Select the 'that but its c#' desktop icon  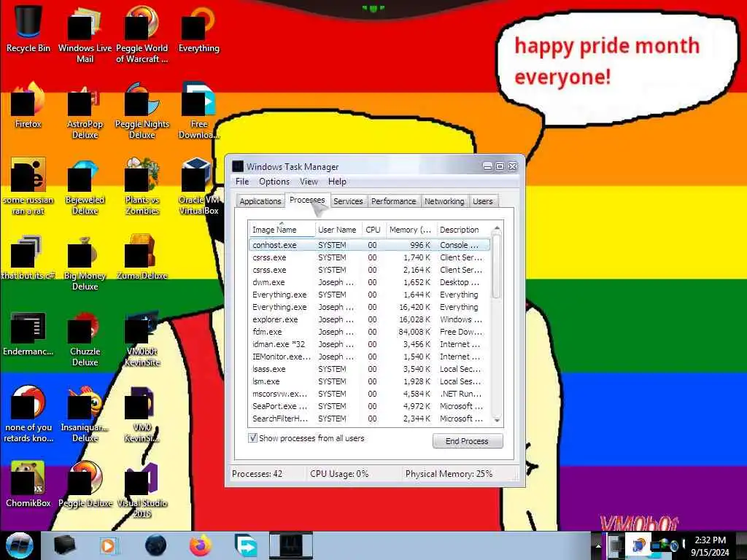coord(28,257)
